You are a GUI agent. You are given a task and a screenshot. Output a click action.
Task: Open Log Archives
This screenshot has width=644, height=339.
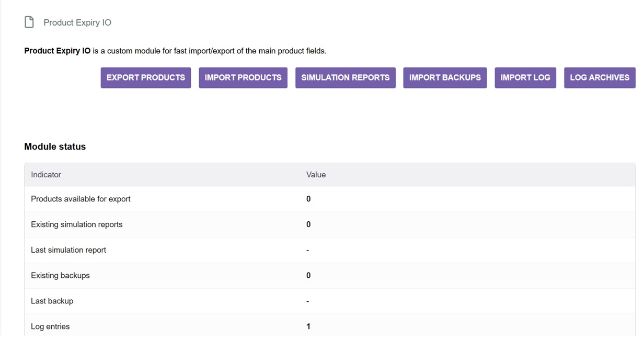point(600,77)
